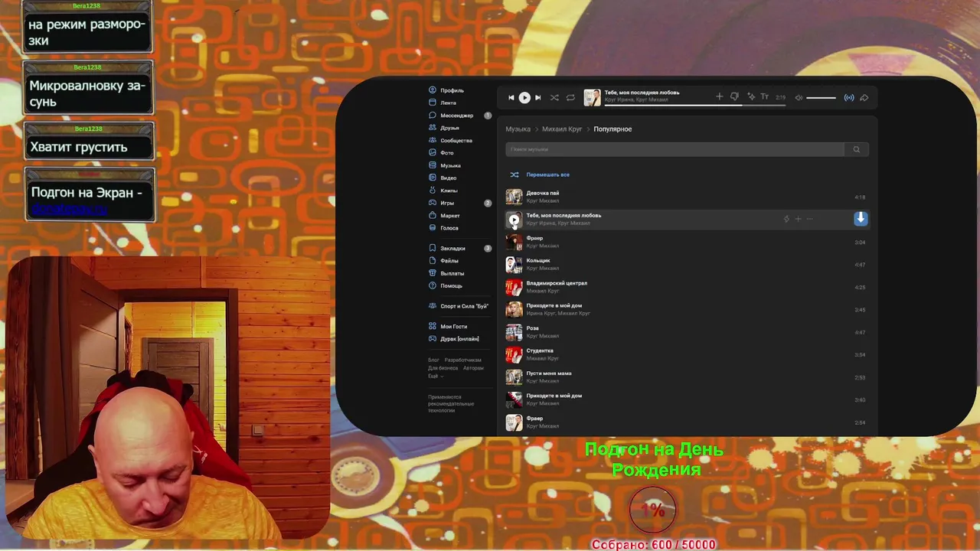980x551 pixels.
Task: Toggle broadcast music status icon
Action: click(849, 98)
